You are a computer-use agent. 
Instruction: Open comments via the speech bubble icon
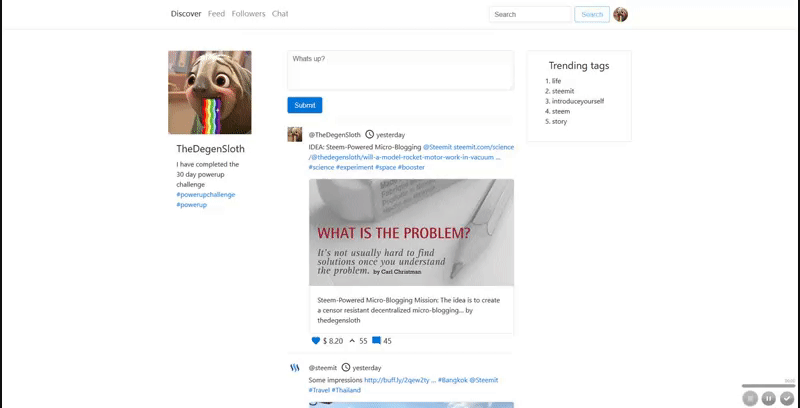(x=376, y=341)
